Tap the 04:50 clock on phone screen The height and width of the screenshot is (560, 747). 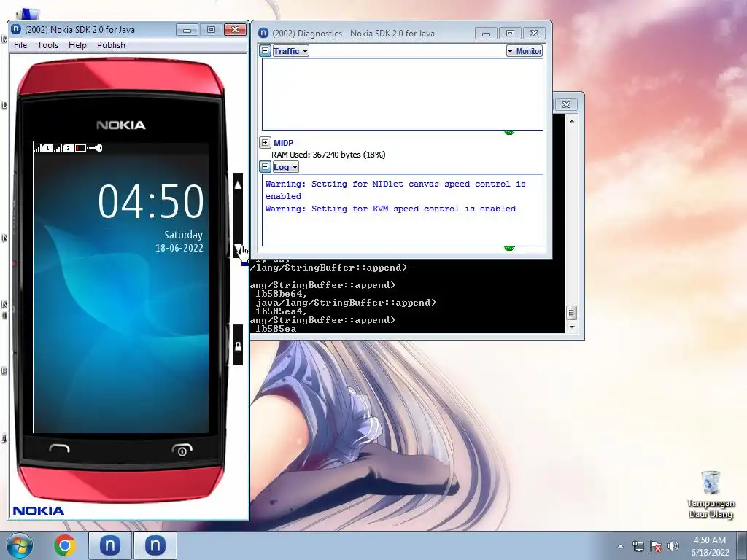(x=150, y=201)
